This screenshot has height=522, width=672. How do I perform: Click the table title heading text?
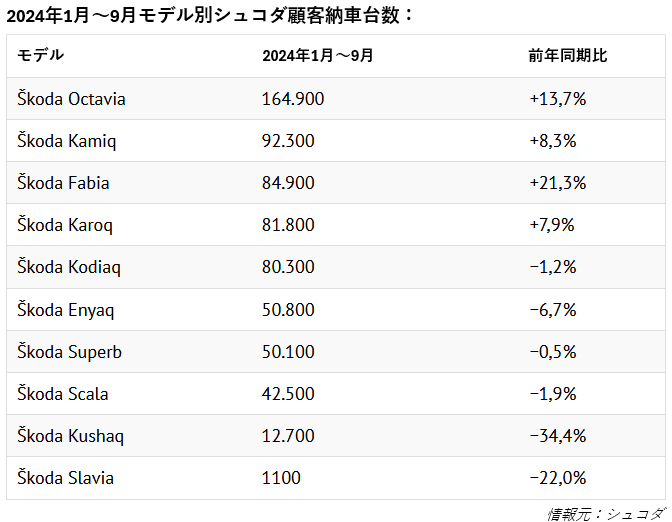tap(209, 16)
